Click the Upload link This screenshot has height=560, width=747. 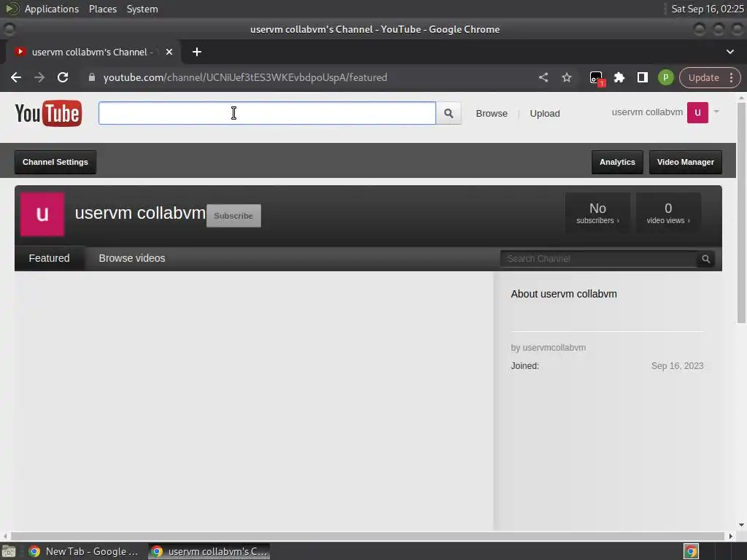(544, 113)
